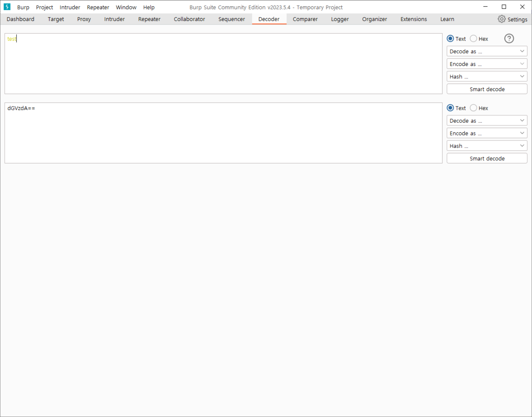Open the Help menu
The image size is (532, 417).
pyautogui.click(x=149, y=7)
